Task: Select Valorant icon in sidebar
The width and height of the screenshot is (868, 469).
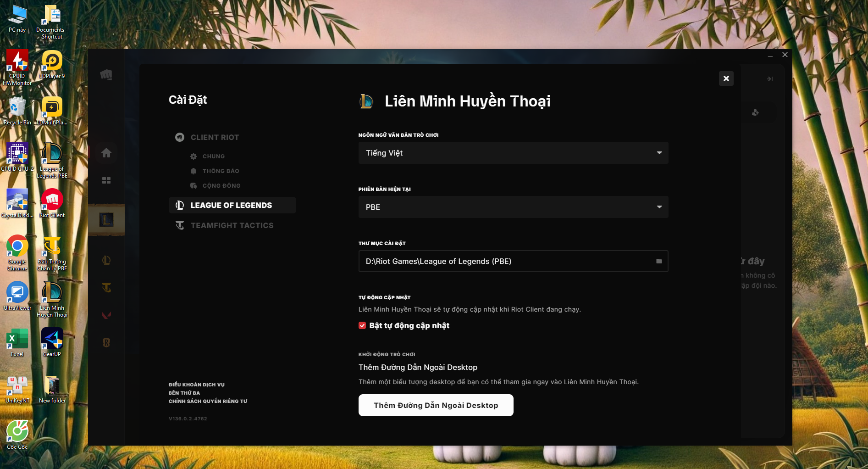Action: pos(106,315)
